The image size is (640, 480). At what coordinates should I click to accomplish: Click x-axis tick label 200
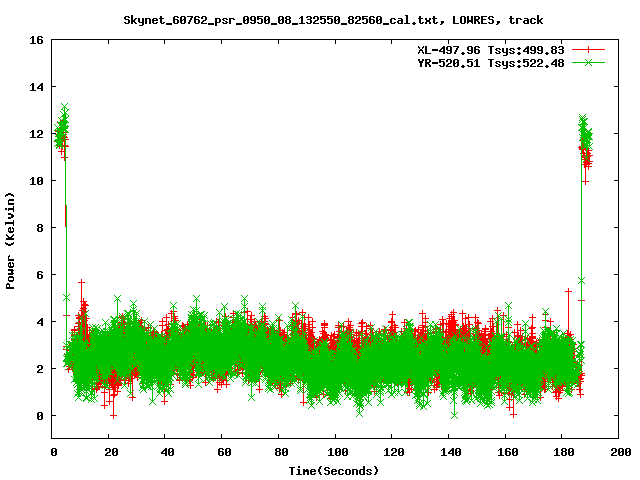pyautogui.click(x=621, y=452)
